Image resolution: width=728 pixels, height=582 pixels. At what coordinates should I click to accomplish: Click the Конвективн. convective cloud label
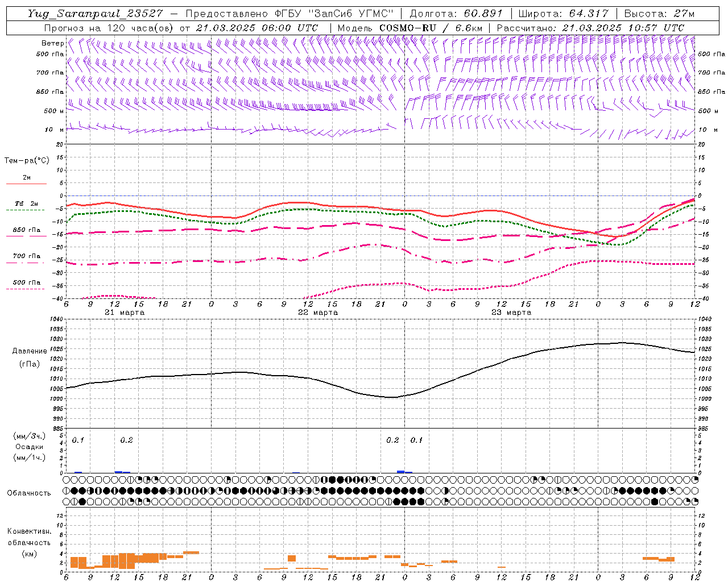30,531
